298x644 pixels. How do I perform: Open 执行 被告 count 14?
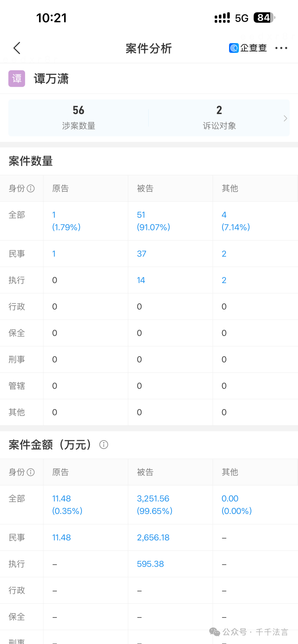141,280
